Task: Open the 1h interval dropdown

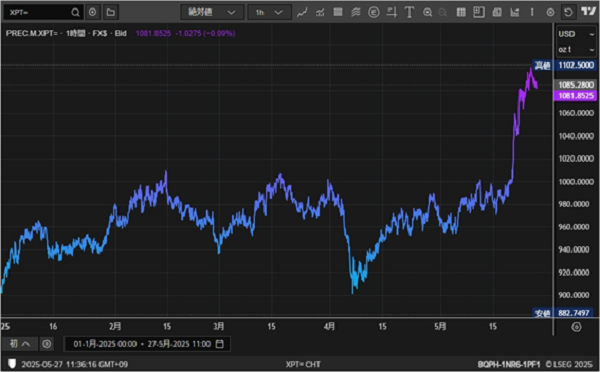Action: click(269, 13)
